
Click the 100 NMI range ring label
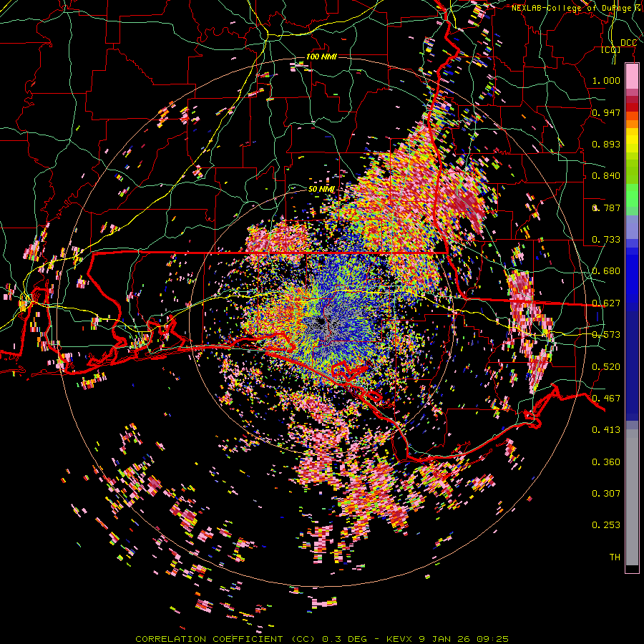321,57
